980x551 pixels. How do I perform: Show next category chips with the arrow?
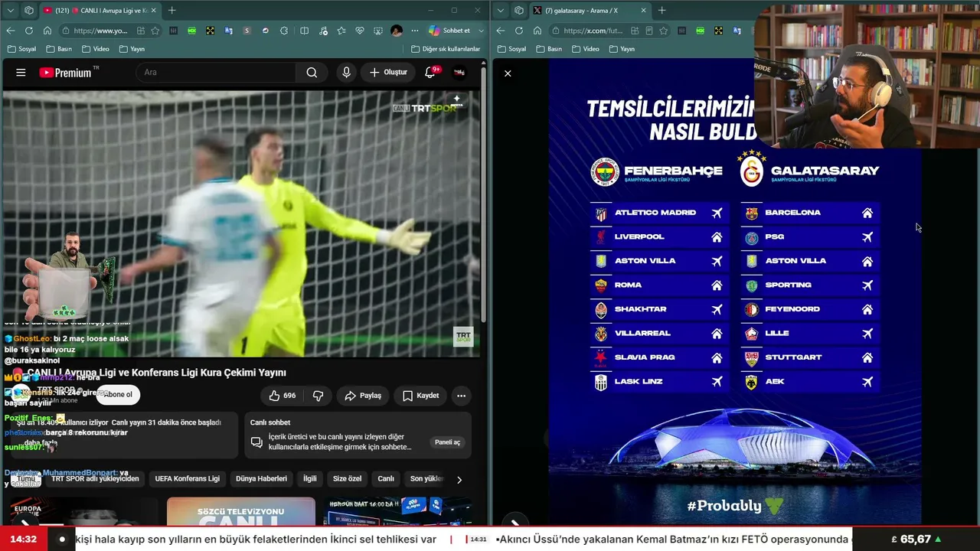(459, 480)
